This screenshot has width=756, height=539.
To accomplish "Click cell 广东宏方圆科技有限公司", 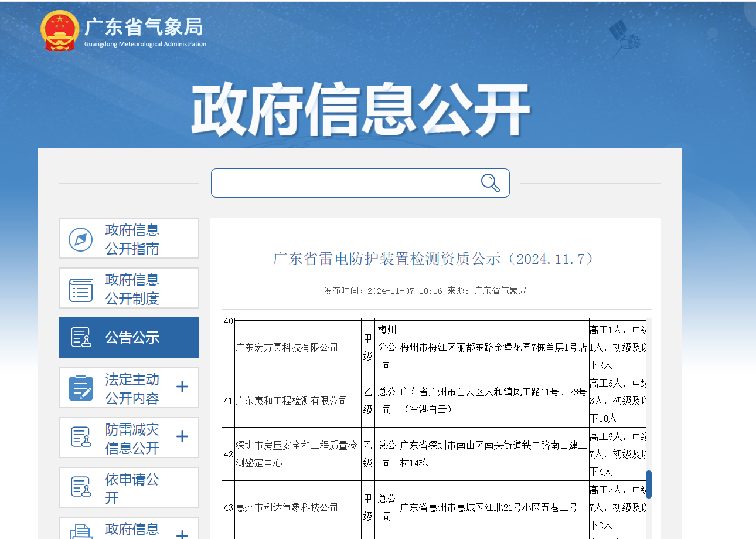I will coord(298,347).
